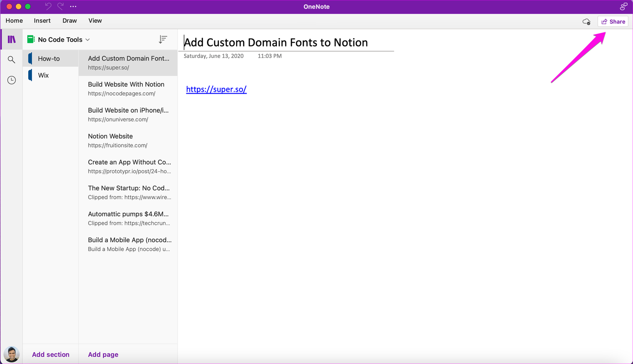Click the green notebook icon

(31, 40)
